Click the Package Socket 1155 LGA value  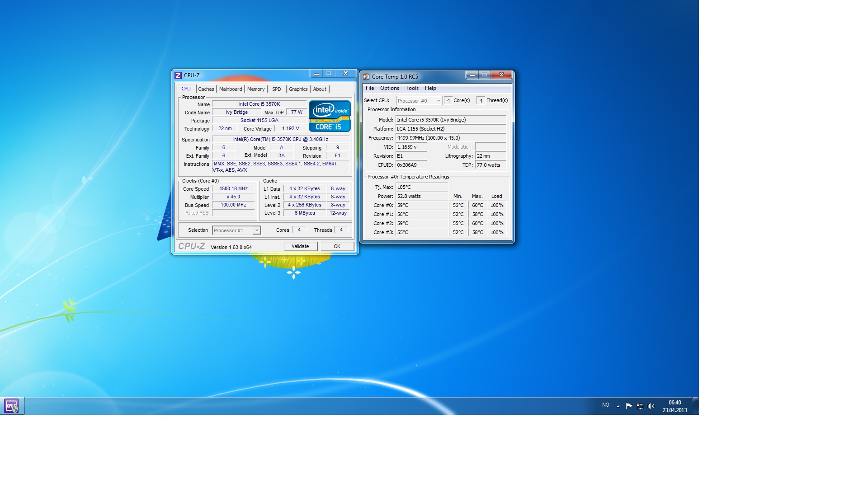259,121
